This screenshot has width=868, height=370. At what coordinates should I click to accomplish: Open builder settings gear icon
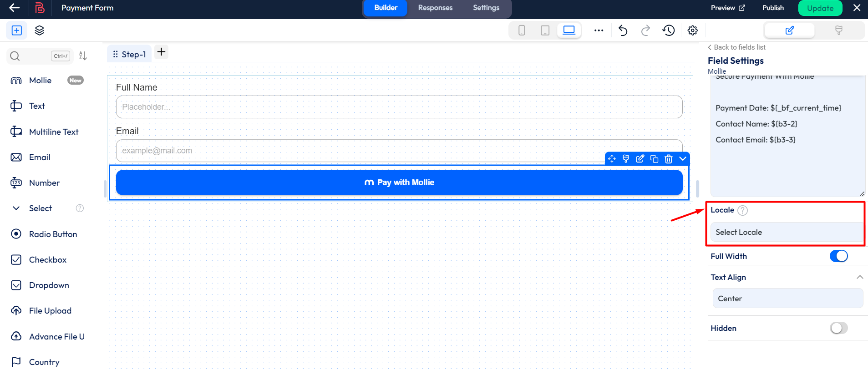pos(692,30)
